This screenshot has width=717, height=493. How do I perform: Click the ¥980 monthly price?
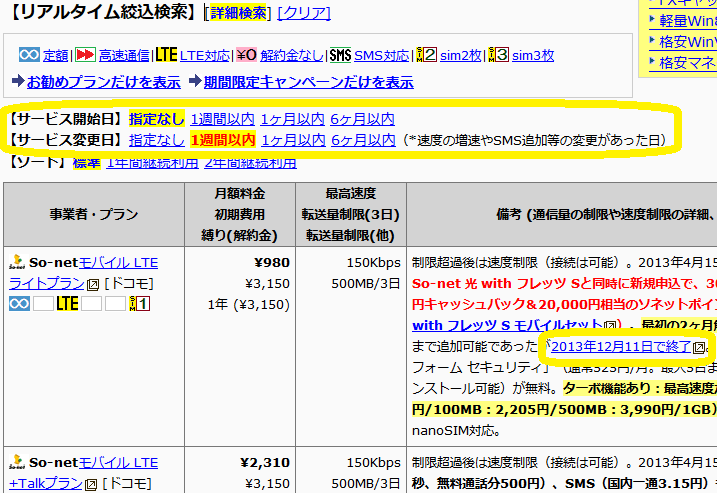coord(272,263)
